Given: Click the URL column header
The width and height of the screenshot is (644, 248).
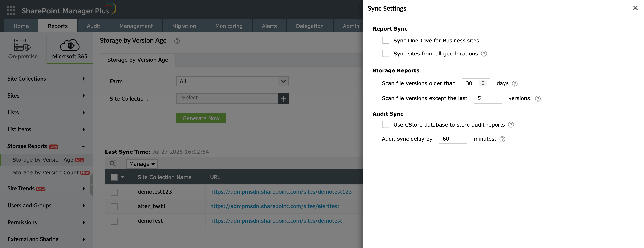Looking at the screenshot, I should pyautogui.click(x=215, y=177).
